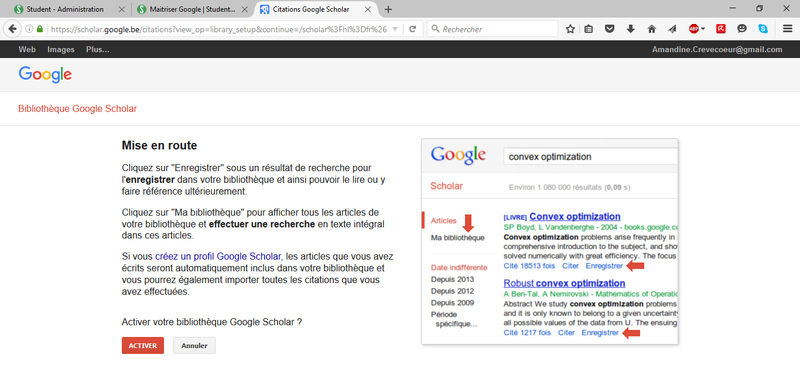Go back with the browser back arrow
Viewport: 800px width, 385px height.
(x=12, y=29)
